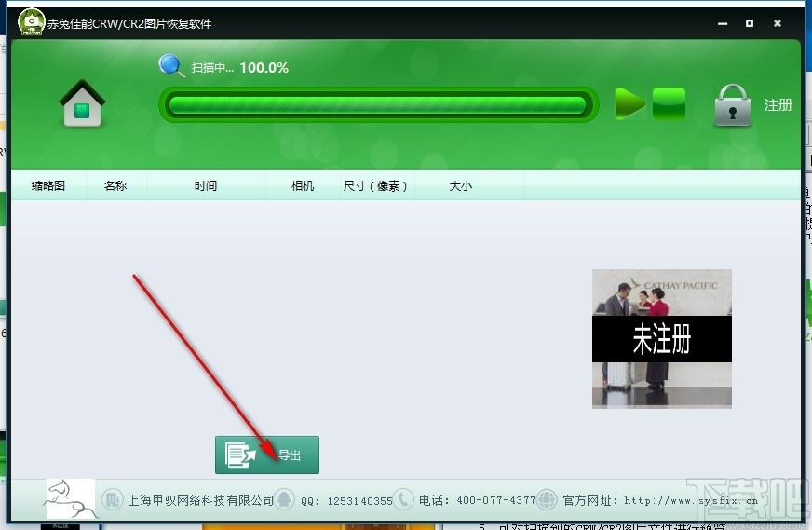Click the QQ penguin icon
The image size is (812, 530).
[x=284, y=500]
